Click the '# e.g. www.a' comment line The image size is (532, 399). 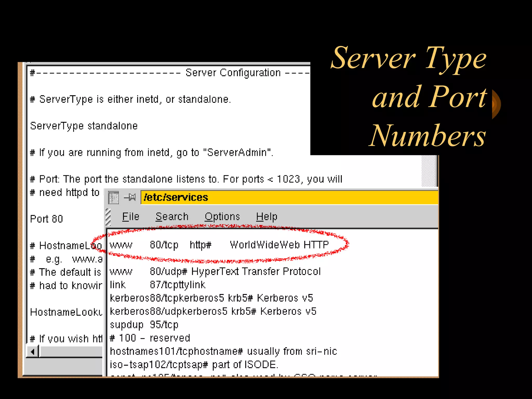[66, 259]
